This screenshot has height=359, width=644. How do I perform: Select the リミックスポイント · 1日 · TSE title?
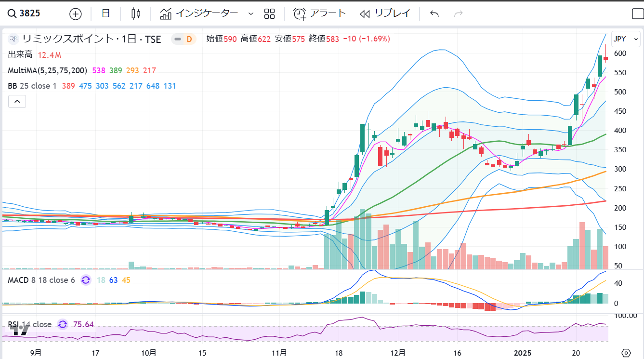pos(92,39)
